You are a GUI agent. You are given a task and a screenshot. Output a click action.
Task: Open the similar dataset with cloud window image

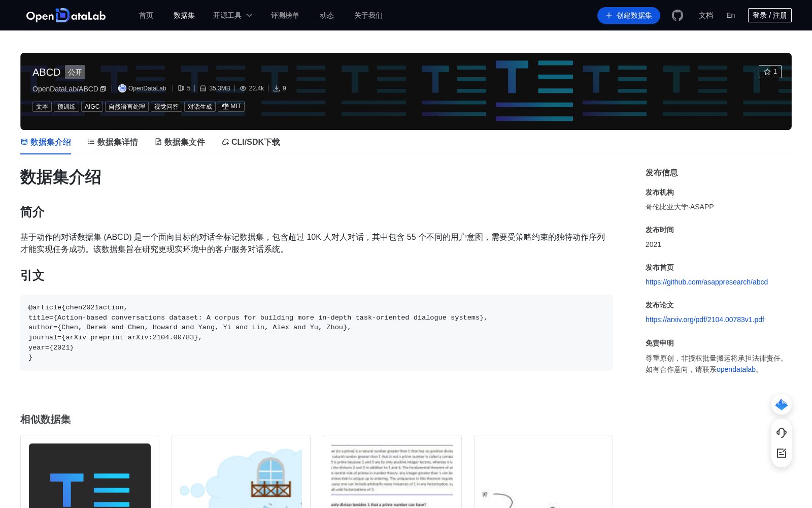pos(241,475)
